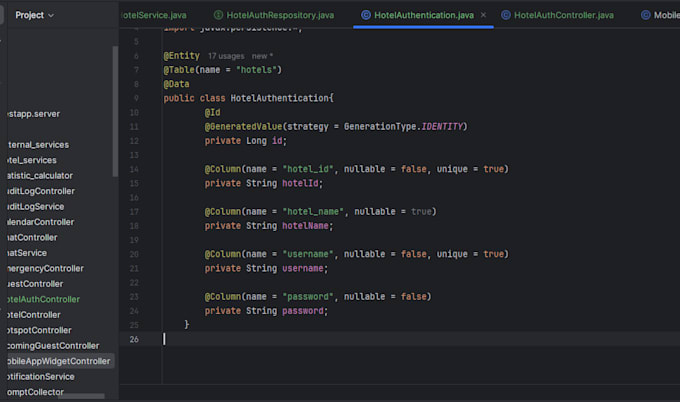The image size is (680, 402).
Task: Click the HotelAuthController.java class icon
Action: click(506, 15)
